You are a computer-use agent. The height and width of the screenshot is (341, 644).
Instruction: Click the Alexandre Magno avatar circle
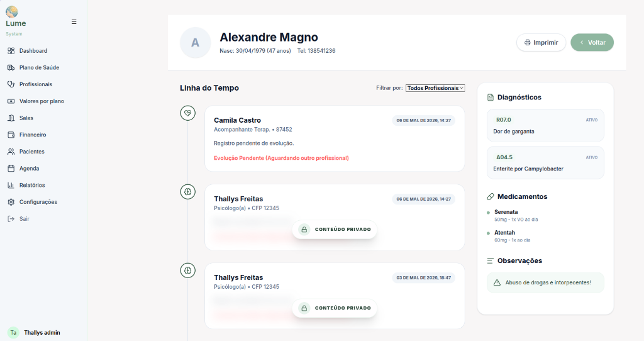[x=196, y=43]
